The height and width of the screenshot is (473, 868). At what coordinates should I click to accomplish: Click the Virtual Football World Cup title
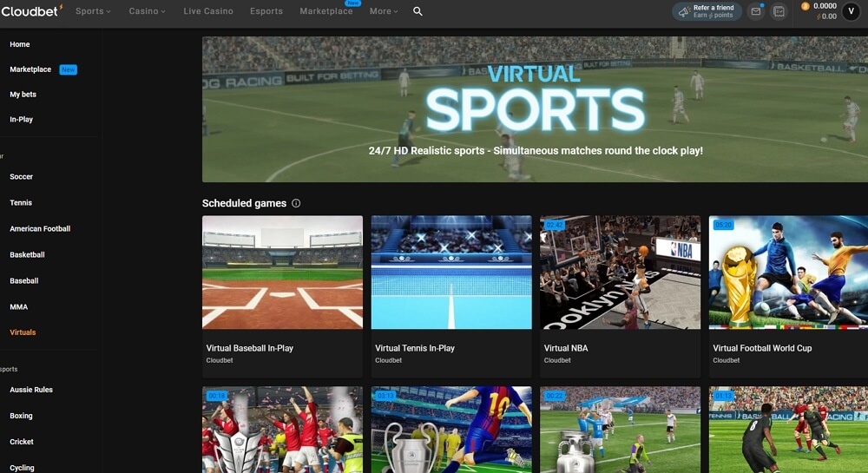[762, 348]
